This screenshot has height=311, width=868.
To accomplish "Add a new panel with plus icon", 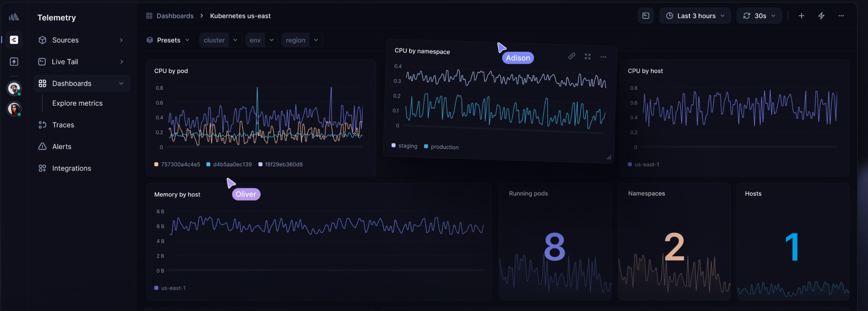I will (x=802, y=16).
